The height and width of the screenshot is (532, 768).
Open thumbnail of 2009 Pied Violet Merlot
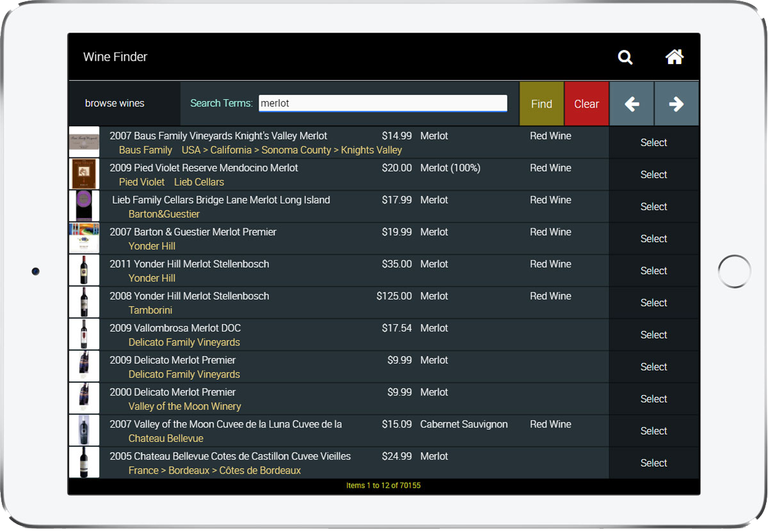click(84, 174)
